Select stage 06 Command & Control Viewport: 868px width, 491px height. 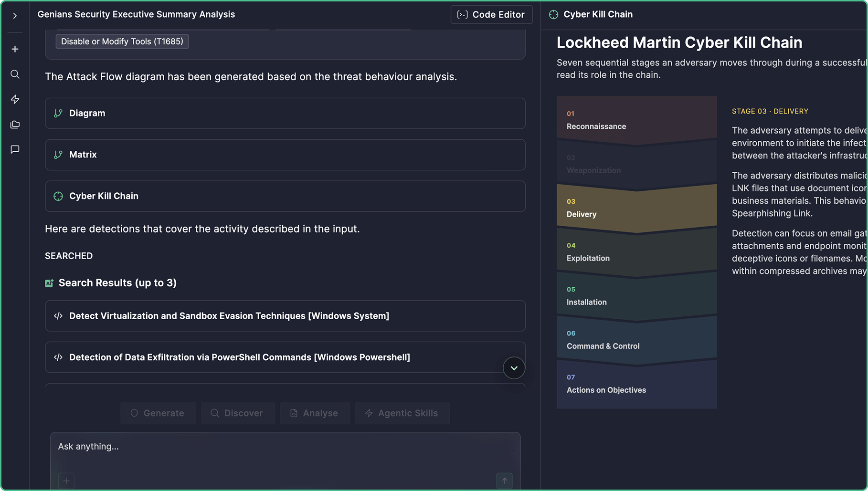pos(636,340)
